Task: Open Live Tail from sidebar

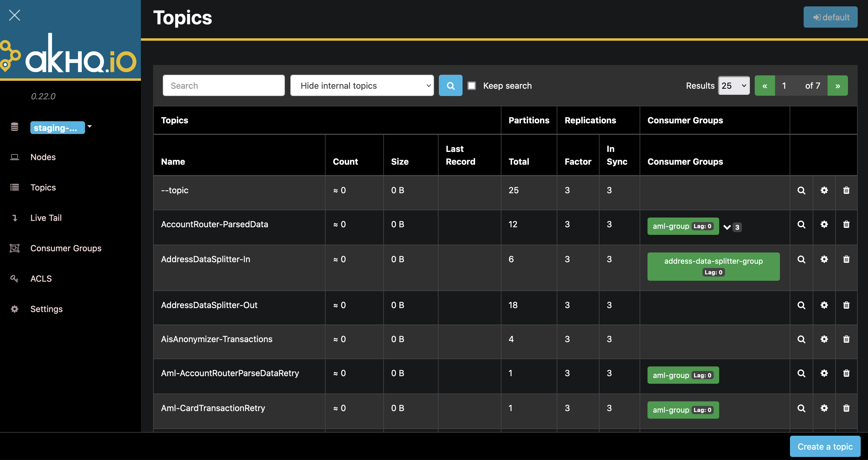Action: pyautogui.click(x=46, y=218)
